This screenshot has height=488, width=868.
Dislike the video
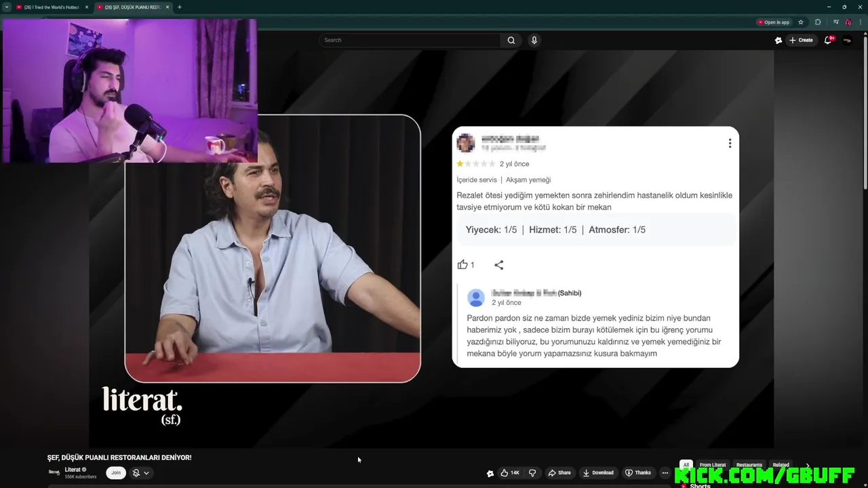click(x=532, y=473)
